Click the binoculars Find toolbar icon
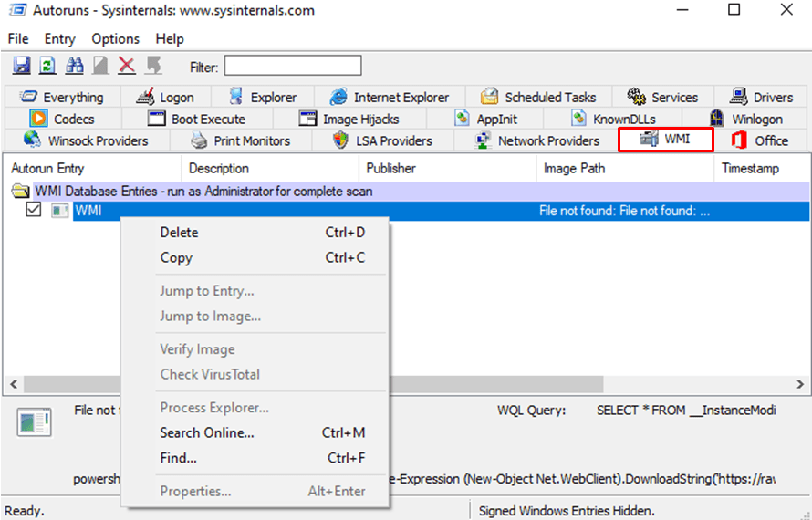Screen dimensions: 812x520 point(74,66)
